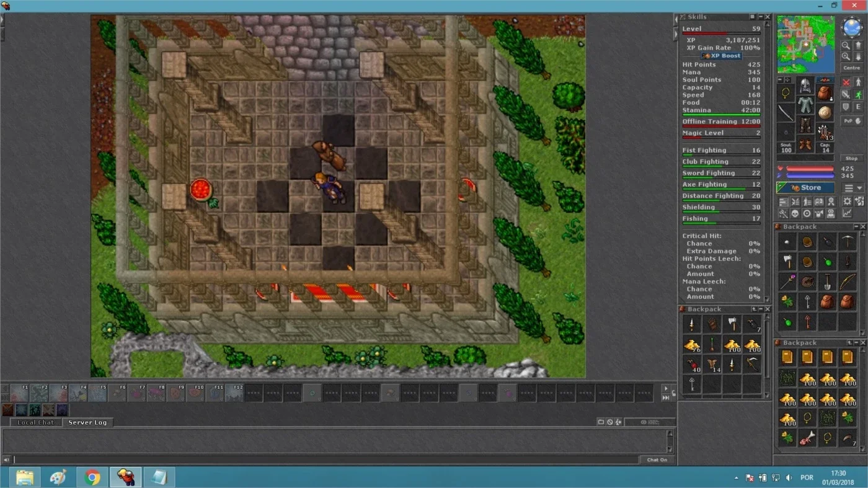Zoom out the minimap
This screenshot has height=488, width=868.
point(846,45)
